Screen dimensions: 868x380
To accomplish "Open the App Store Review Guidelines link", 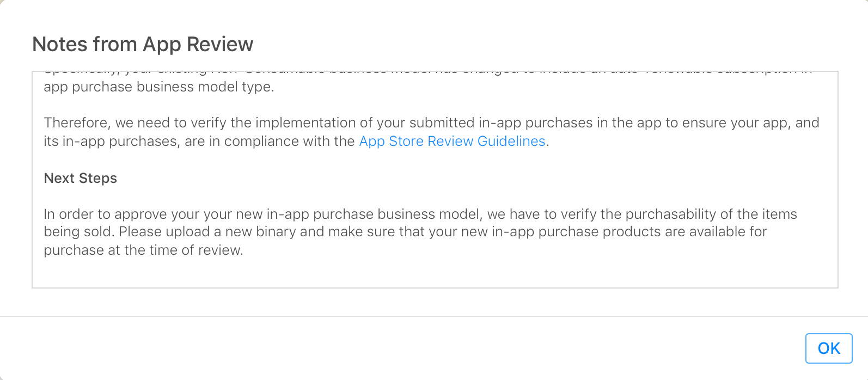I will tap(452, 142).
